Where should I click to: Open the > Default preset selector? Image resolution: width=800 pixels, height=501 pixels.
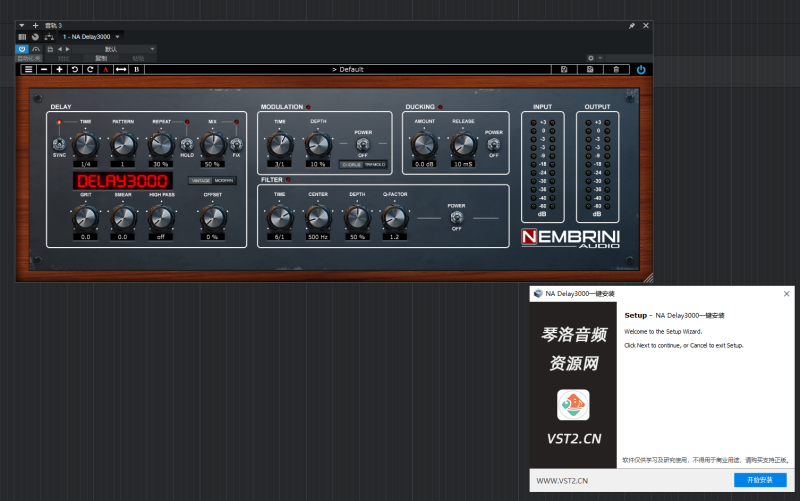coord(348,69)
